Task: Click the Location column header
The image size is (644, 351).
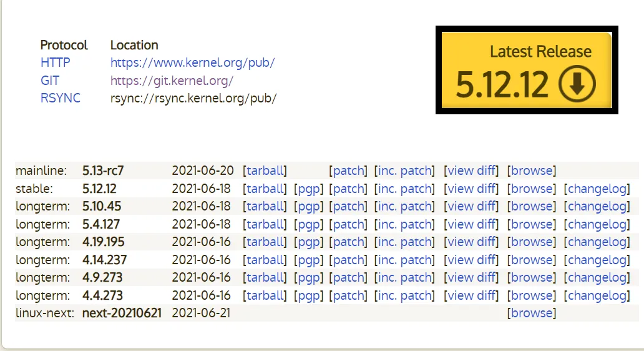Action: coord(134,45)
